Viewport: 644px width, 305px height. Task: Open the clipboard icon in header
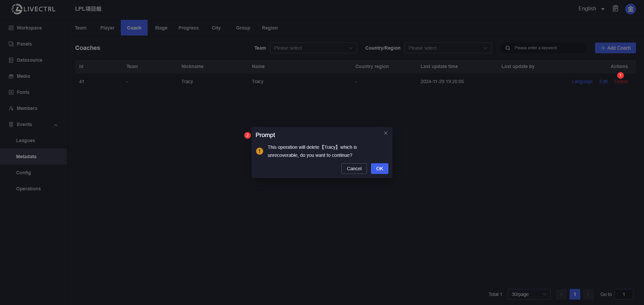pos(615,9)
